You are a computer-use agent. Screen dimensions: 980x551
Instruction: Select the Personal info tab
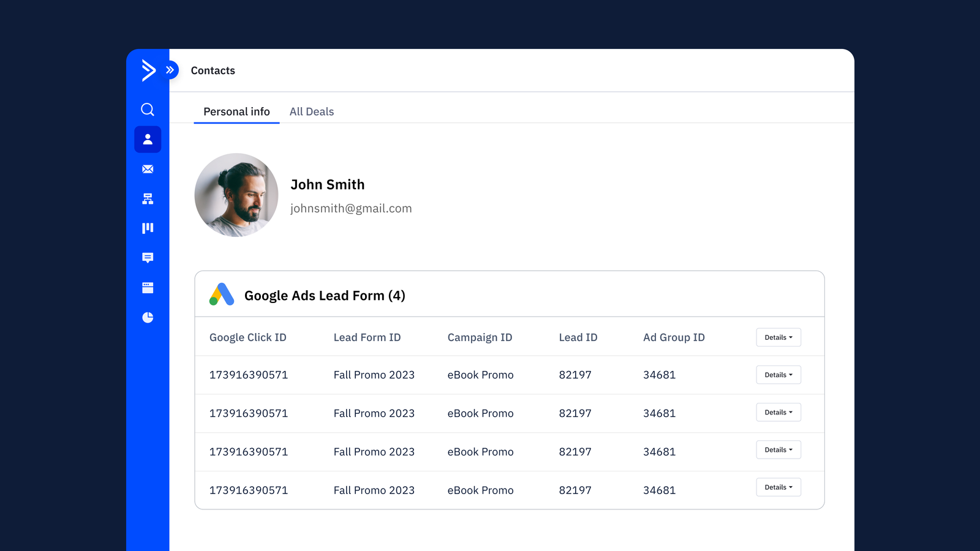(x=236, y=111)
